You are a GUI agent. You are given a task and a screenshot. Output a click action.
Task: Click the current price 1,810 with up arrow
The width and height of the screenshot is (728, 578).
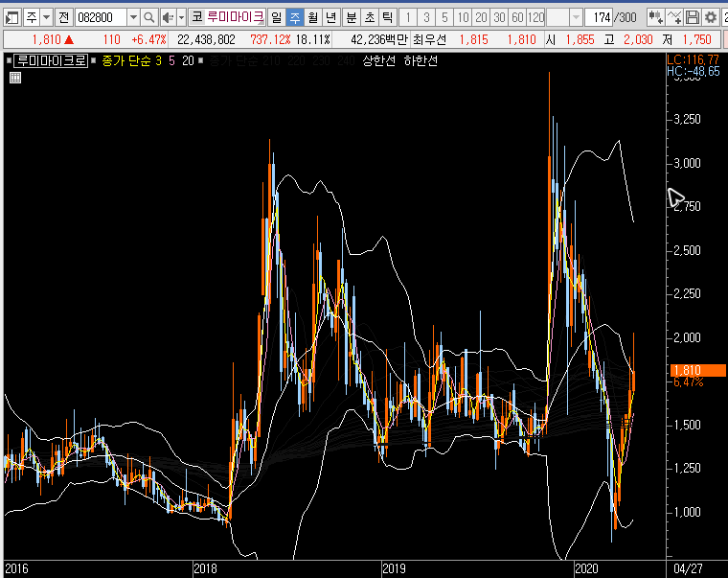coord(53,40)
